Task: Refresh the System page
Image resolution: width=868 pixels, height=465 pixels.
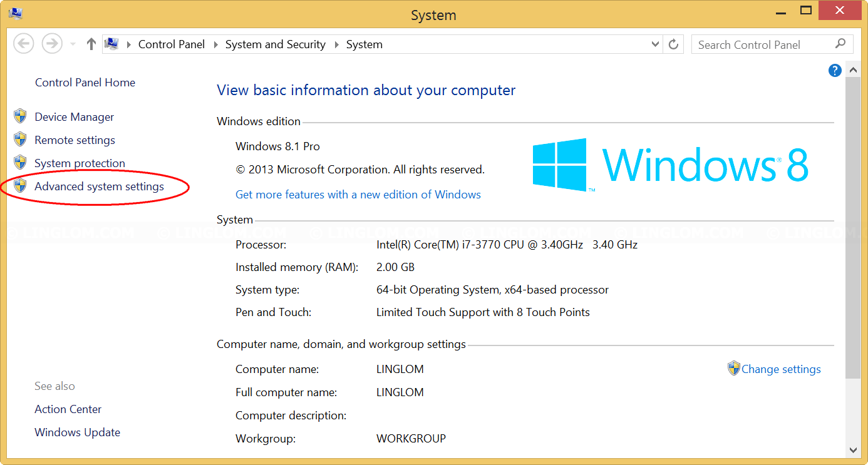Action: (674, 44)
